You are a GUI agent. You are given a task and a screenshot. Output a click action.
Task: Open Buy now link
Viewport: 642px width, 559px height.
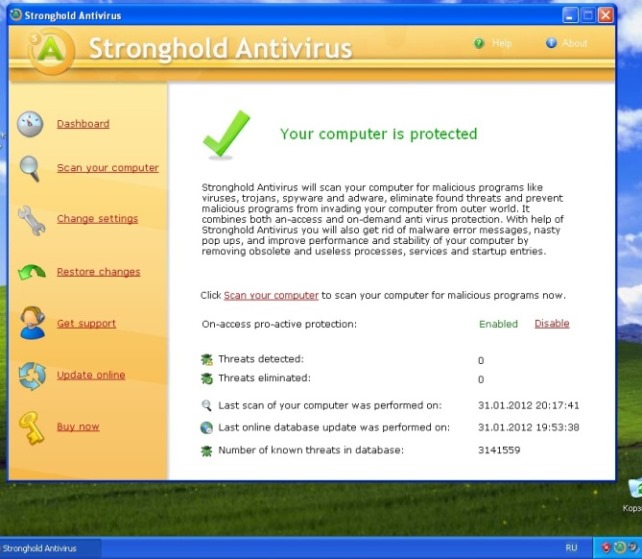coord(78,427)
